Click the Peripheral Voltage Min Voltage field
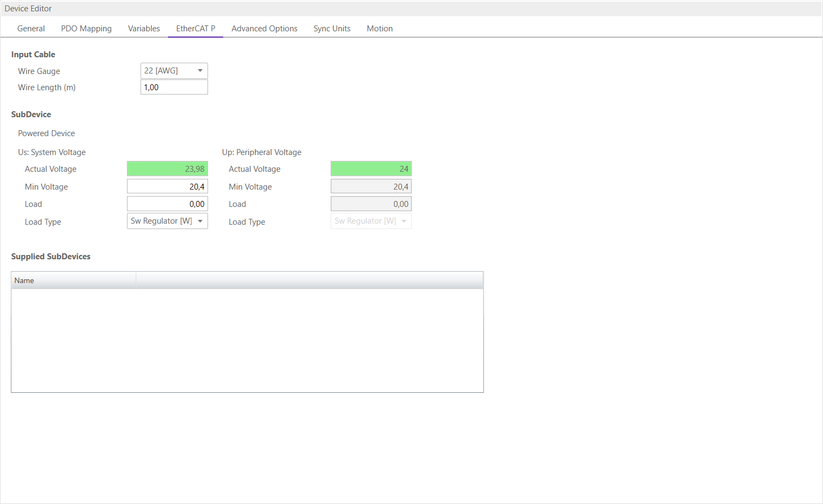Viewport: 823px width, 504px height. [371, 187]
